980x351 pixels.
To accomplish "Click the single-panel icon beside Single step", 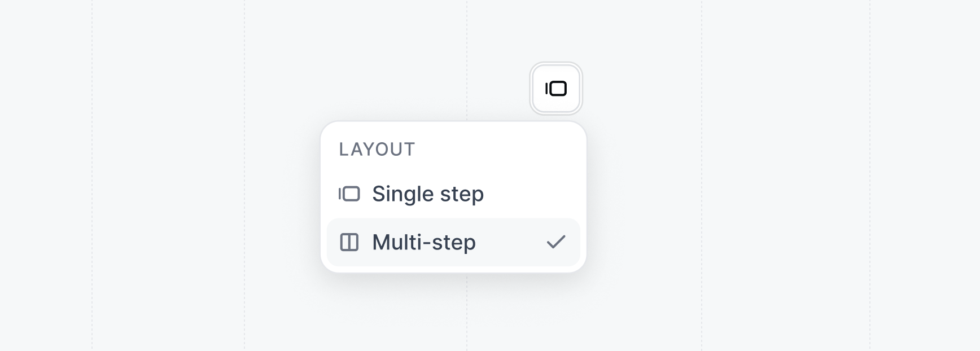I will point(350,194).
